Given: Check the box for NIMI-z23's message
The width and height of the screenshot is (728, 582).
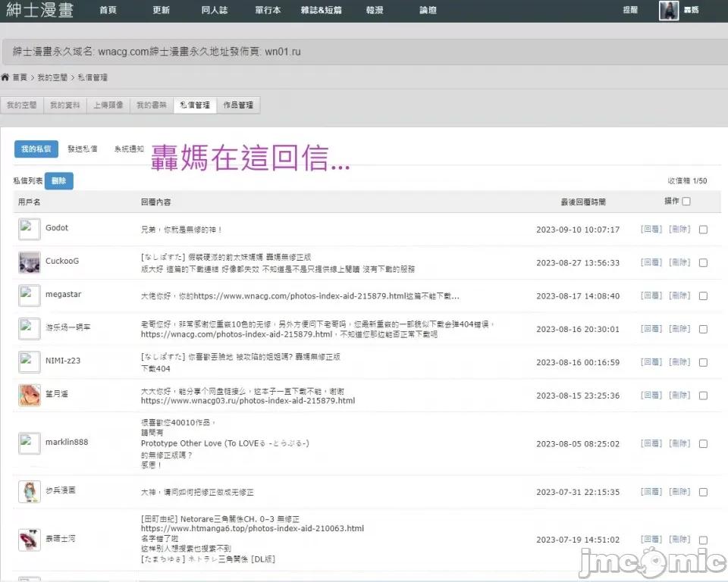Looking at the screenshot, I should point(704,362).
